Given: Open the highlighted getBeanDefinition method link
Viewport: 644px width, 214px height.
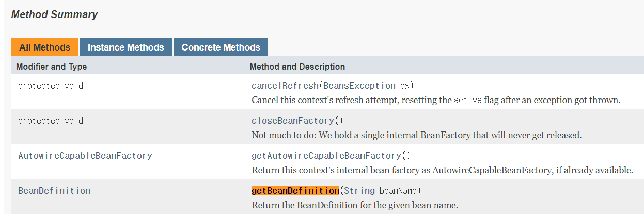Looking at the screenshot, I should 295,191.
